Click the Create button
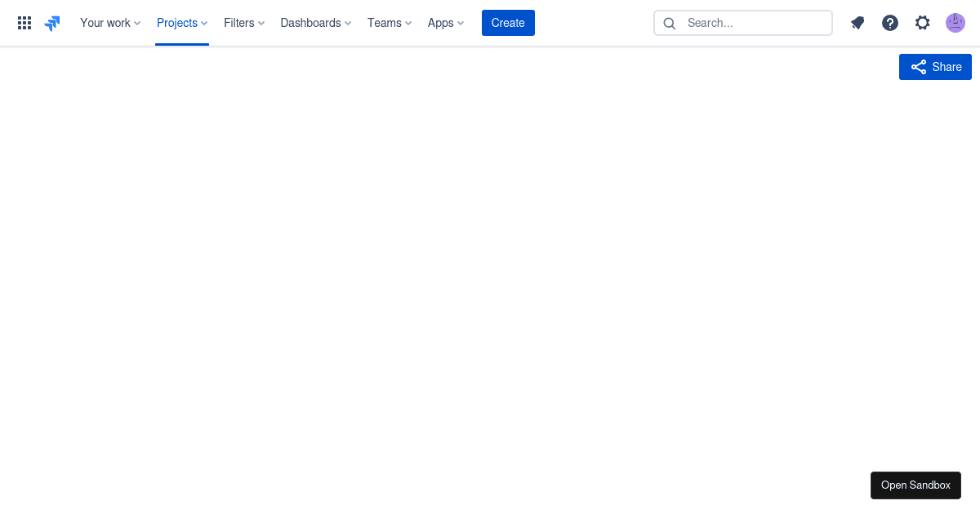 [x=508, y=22]
